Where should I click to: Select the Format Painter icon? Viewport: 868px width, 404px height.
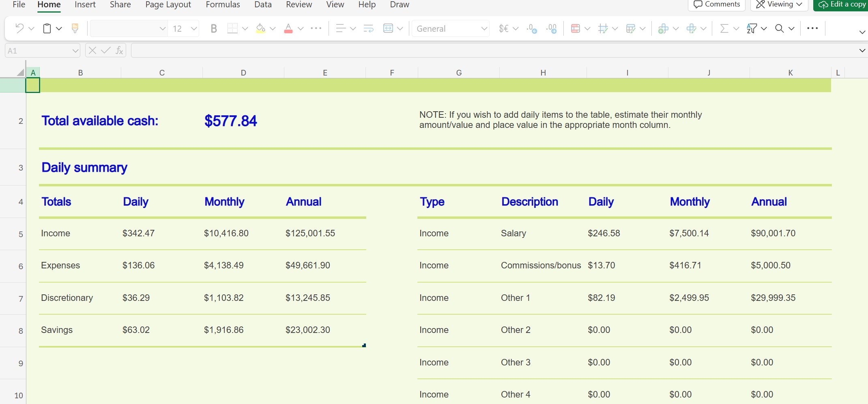click(x=74, y=28)
